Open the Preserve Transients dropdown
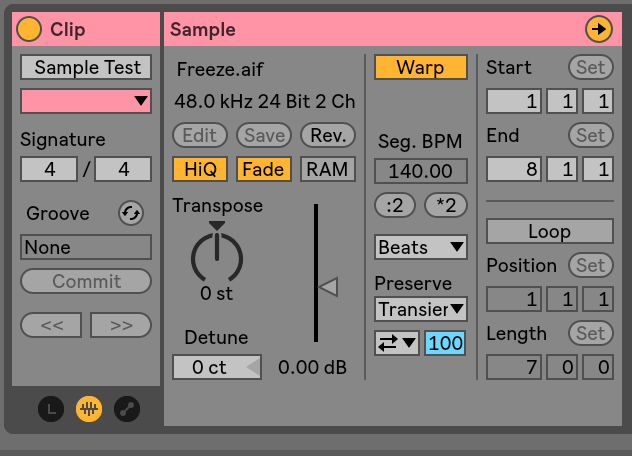632x456 pixels. point(421,309)
